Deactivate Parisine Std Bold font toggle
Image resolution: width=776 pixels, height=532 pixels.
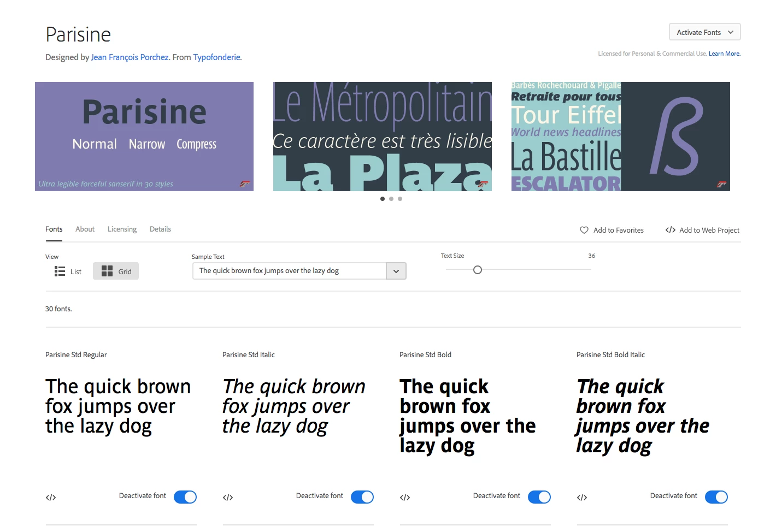tap(539, 497)
